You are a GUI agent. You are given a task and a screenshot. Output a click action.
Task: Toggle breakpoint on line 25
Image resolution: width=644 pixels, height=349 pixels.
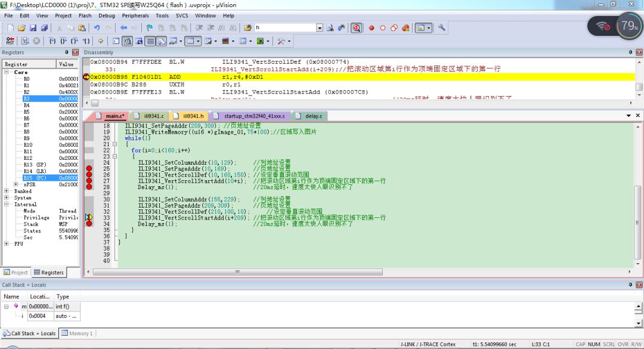[x=89, y=169]
